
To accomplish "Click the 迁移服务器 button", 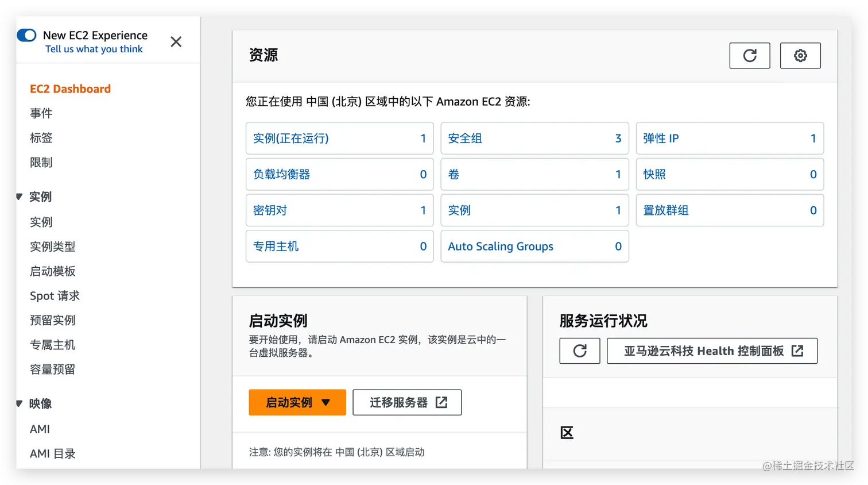I will 407,402.
